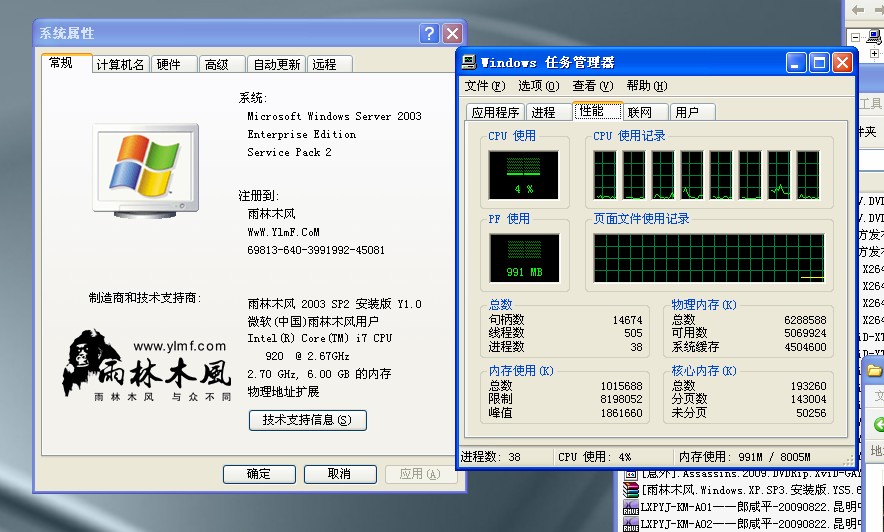Switch to the 用户 tab in Task Manager
This screenshot has height=532, width=884.
693,112
